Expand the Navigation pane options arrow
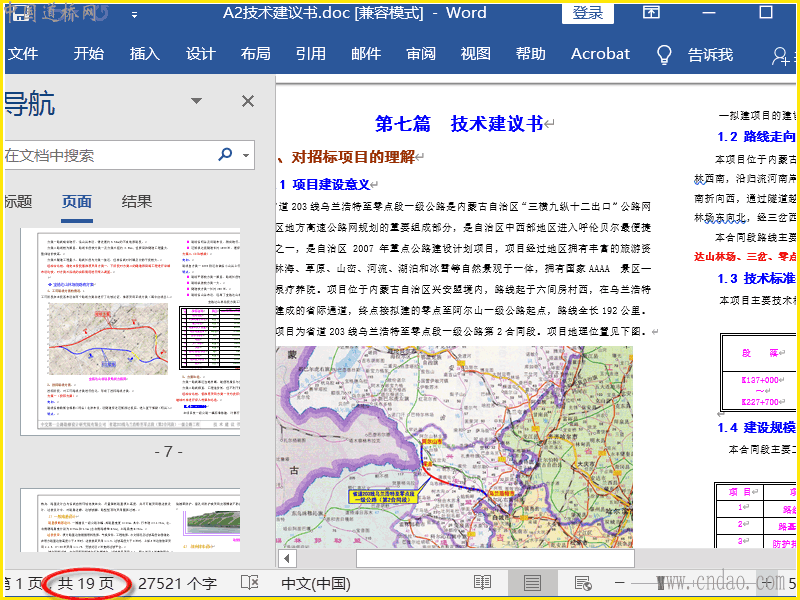Screen dimensions: 800x600 [197, 102]
